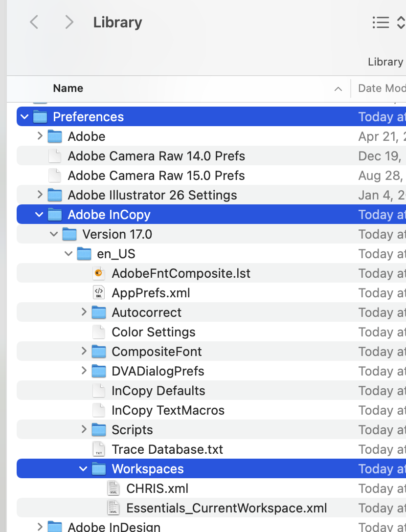Expand the Adobe InDesign folder

coord(40,526)
